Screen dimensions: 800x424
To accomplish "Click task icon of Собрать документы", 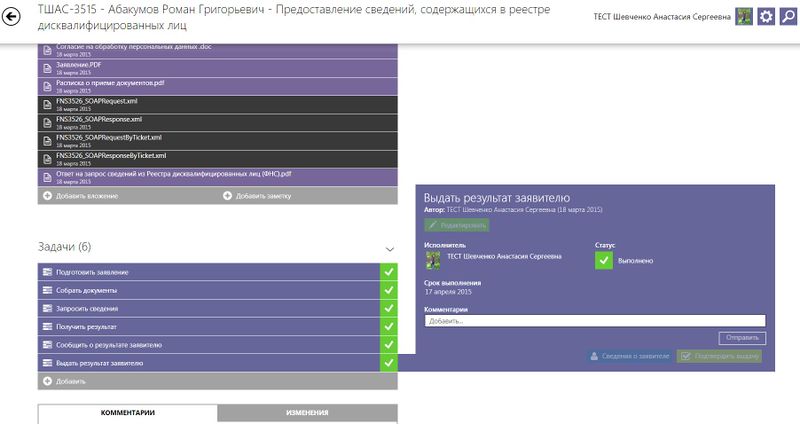I will point(47,290).
